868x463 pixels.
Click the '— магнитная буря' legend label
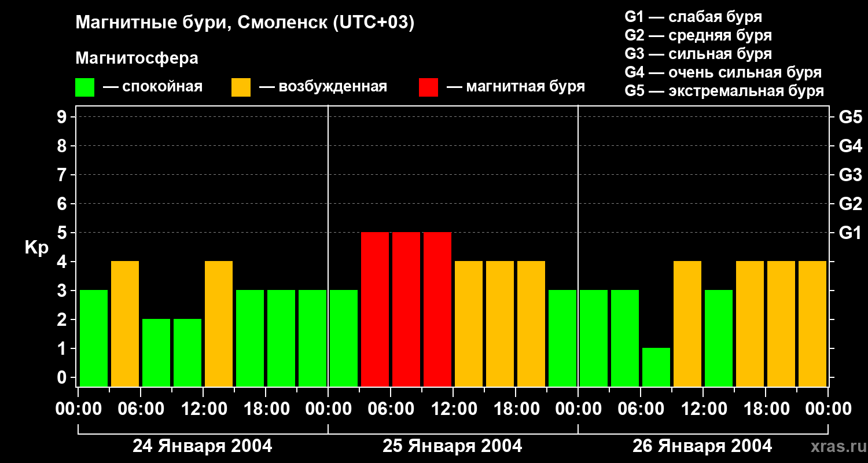pos(516,87)
